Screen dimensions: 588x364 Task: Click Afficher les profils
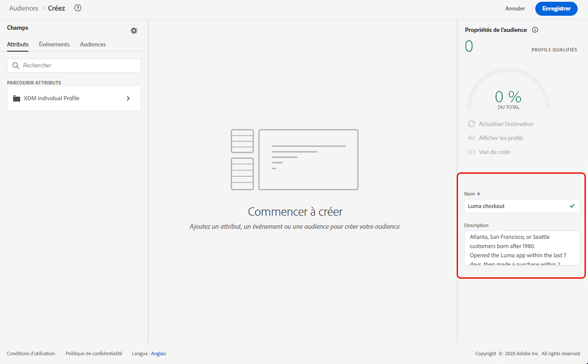point(501,138)
